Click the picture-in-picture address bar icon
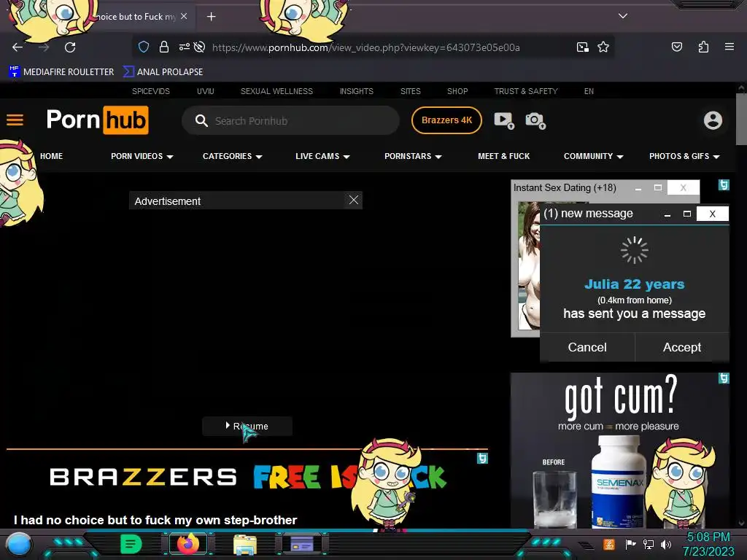This screenshot has height=560, width=747. [x=582, y=47]
